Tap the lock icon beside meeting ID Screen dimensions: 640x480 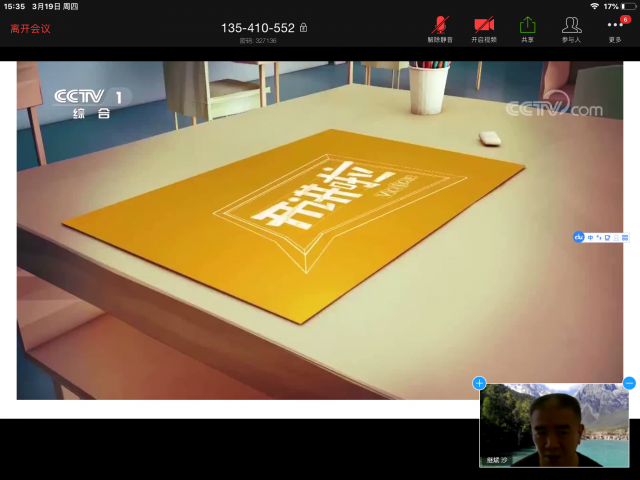pyautogui.click(x=303, y=27)
